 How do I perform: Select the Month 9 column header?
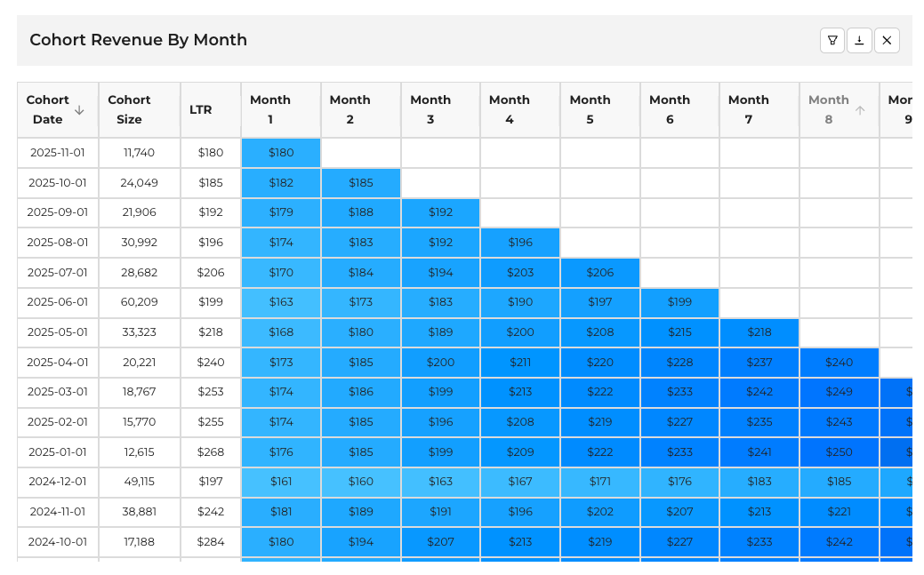[900, 109]
